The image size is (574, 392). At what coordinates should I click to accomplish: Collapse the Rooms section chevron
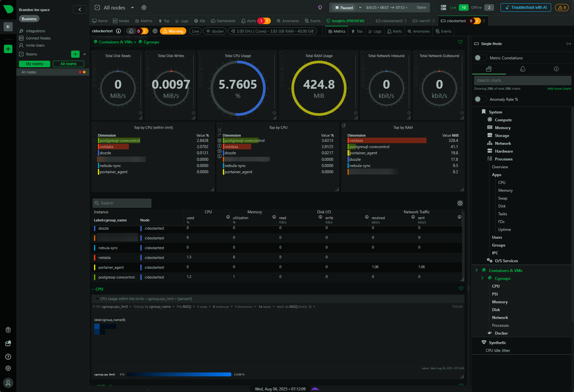click(85, 54)
